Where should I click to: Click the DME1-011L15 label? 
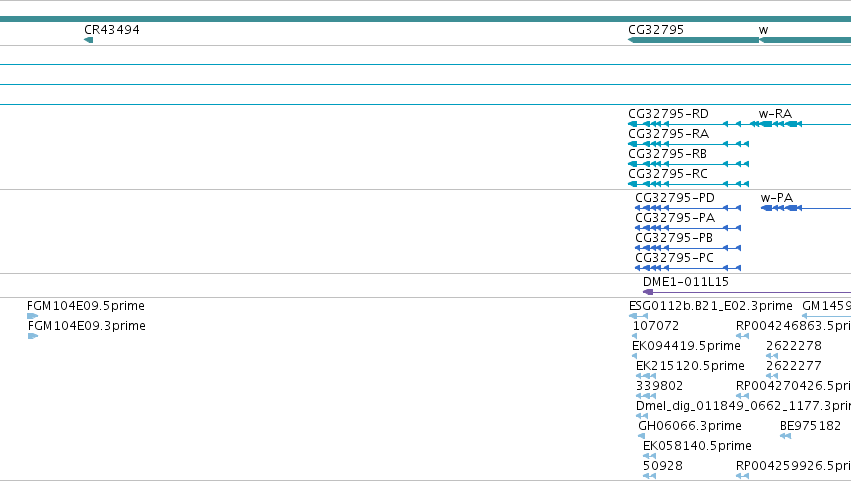pos(685,282)
